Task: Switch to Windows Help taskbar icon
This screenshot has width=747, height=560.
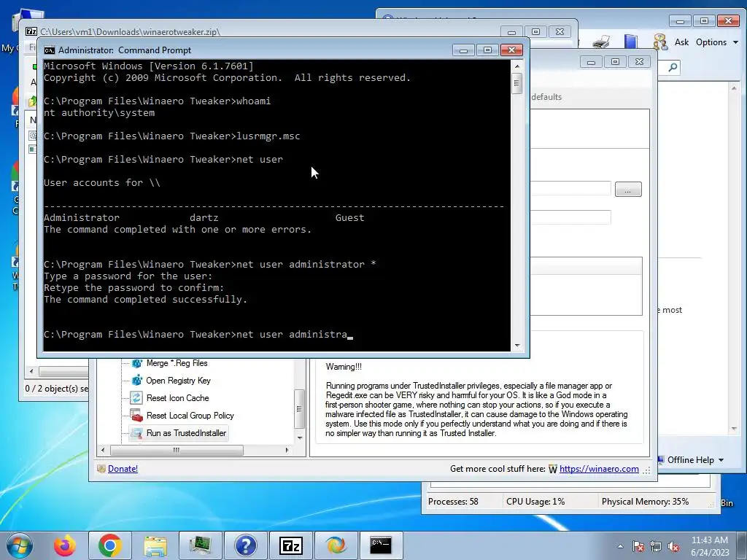Action: tap(245, 545)
